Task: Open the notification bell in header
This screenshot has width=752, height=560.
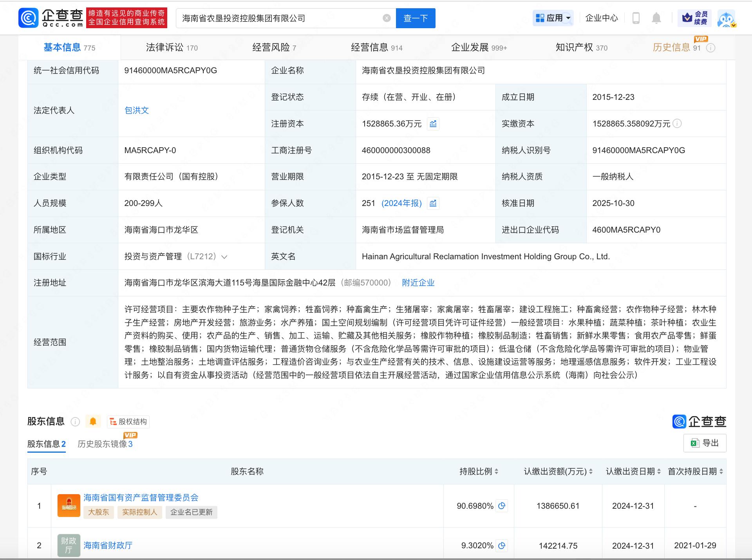Action: point(656,18)
